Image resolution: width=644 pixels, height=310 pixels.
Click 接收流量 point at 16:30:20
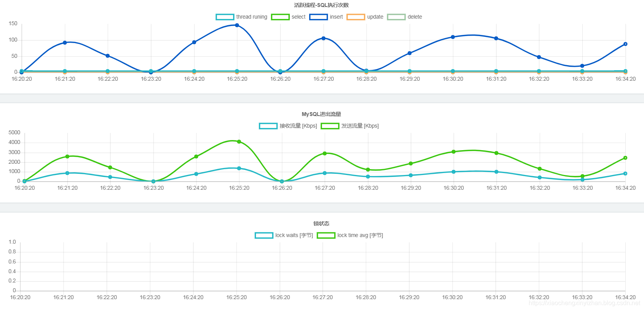click(454, 172)
